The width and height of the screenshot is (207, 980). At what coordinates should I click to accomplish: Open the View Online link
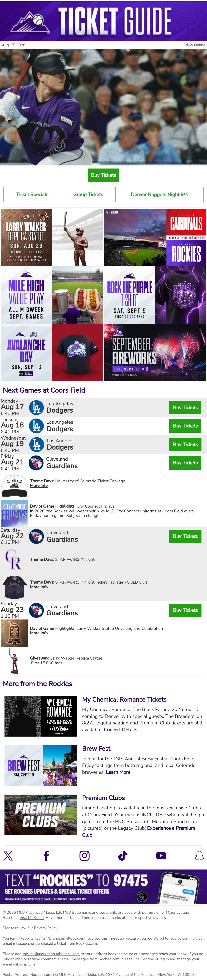[x=194, y=45]
